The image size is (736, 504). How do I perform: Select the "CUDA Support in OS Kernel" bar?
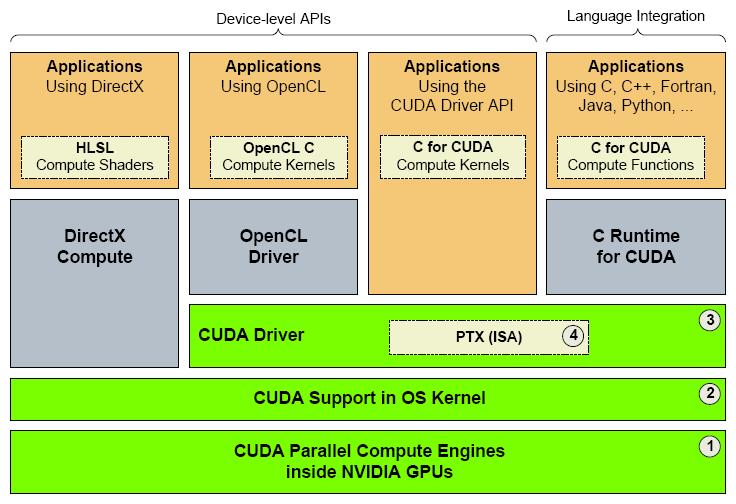(x=368, y=399)
